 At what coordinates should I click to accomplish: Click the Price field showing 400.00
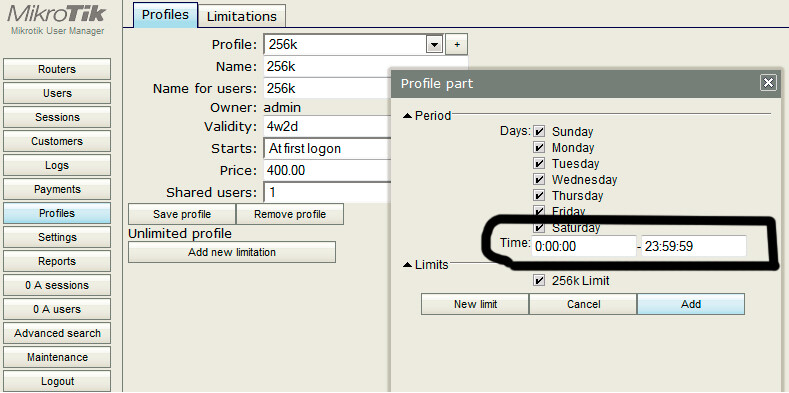(328, 170)
